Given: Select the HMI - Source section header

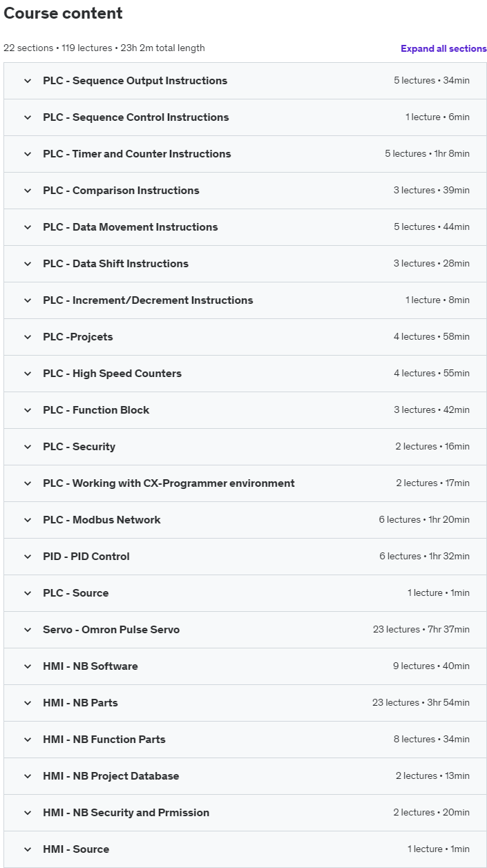Looking at the screenshot, I should (76, 849).
